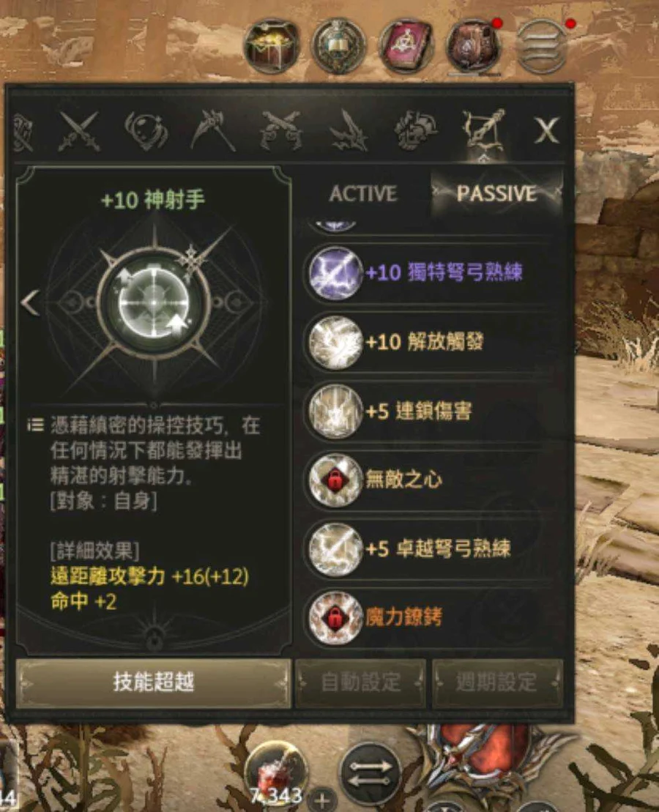
Task: Click the 技能超越 button
Action: tap(153, 682)
